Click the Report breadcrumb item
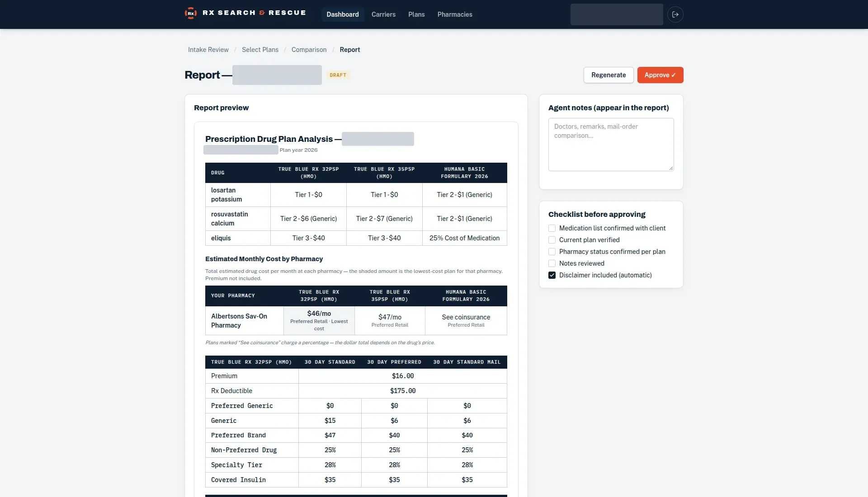The width and height of the screenshot is (868, 497). (350, 50)
